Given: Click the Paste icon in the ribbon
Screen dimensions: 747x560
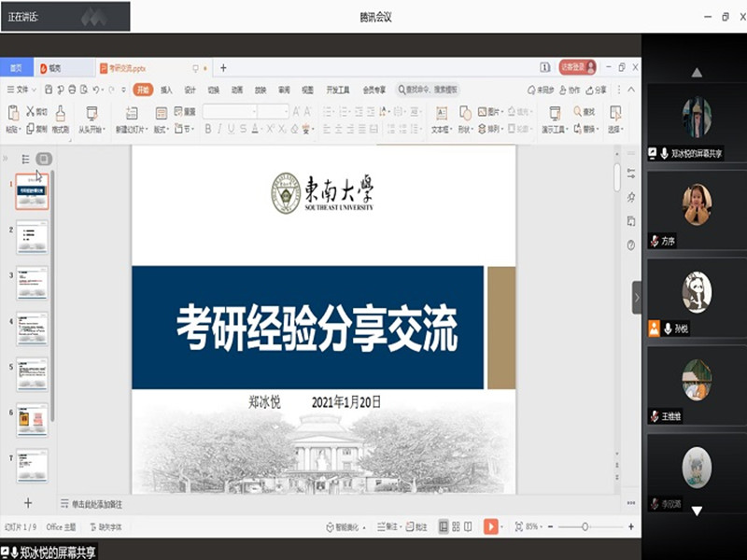Looking at the screenshot, I should (x=13, y=113).
